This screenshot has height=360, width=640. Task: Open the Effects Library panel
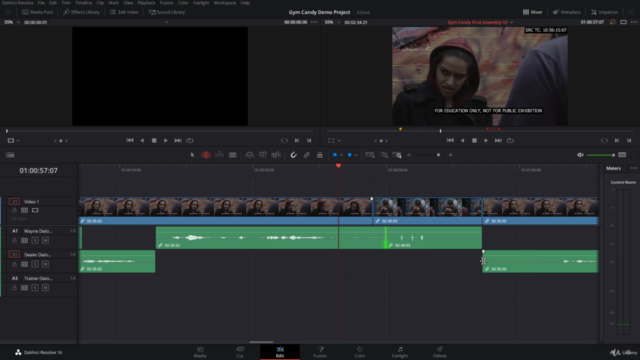[81, 12]
